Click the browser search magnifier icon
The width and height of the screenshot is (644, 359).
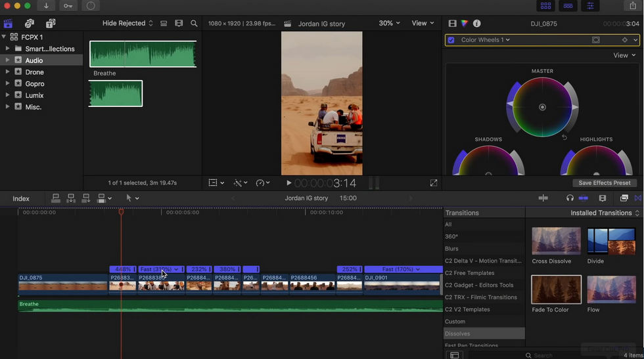(x=194, y=24)
